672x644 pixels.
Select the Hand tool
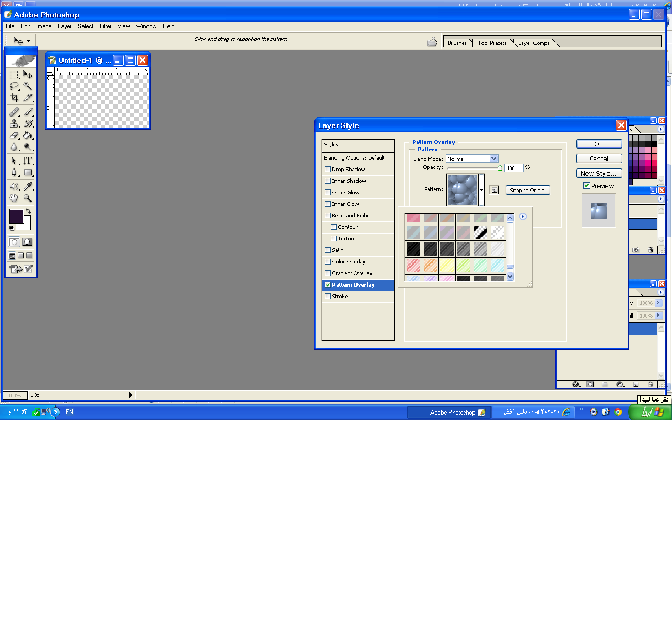14,198
